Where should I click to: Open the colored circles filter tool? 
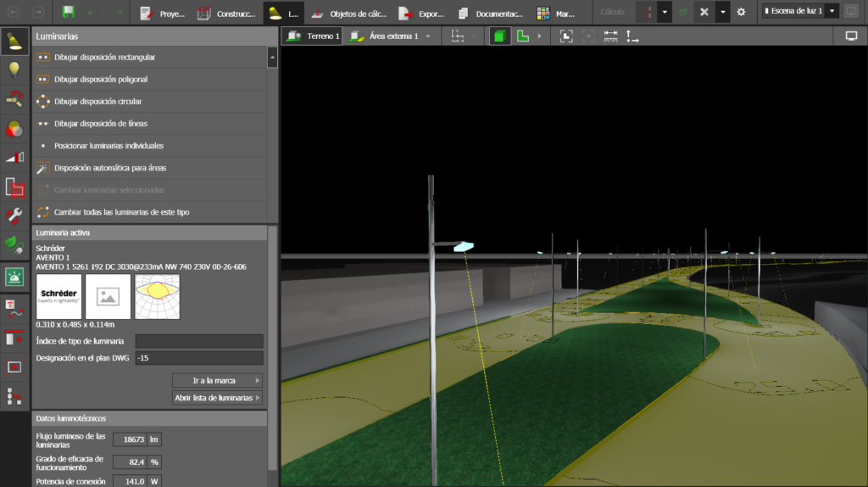pos(14,129)
